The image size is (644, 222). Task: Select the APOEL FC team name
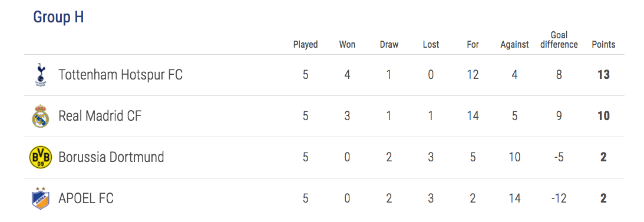click(x=86, y=198)
